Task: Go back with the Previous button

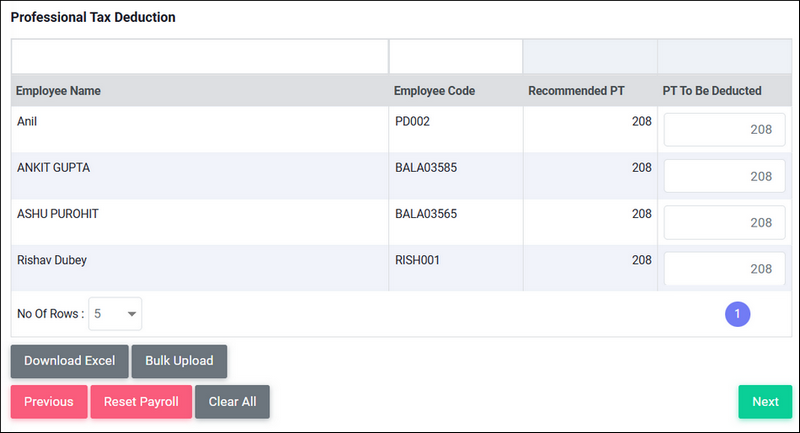Action: click(x=49, y=402)
